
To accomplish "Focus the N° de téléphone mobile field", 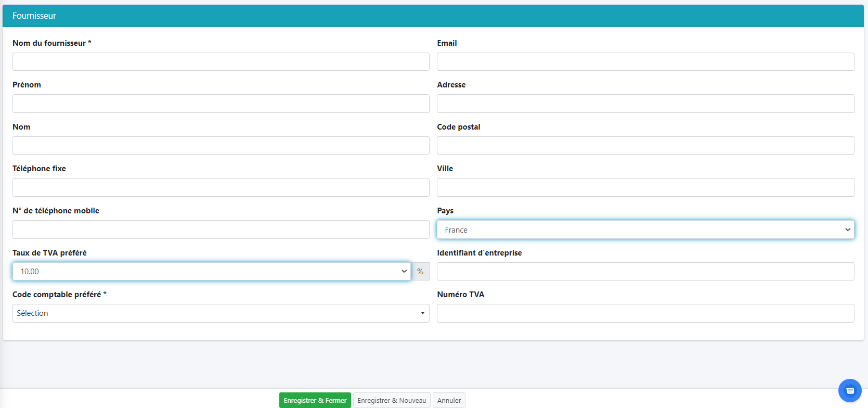I will (221, 229).
